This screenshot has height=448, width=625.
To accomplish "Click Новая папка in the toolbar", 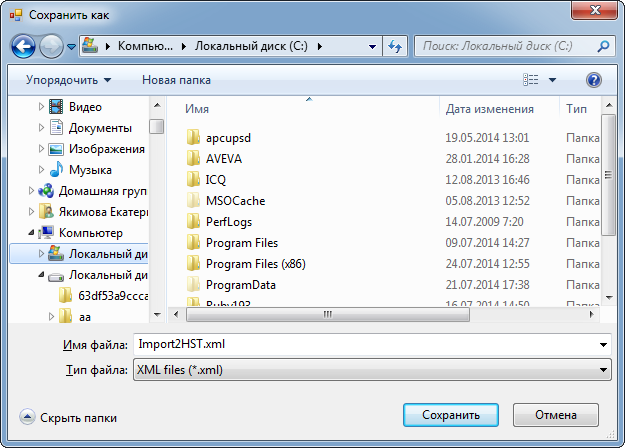I will point(176,80).
